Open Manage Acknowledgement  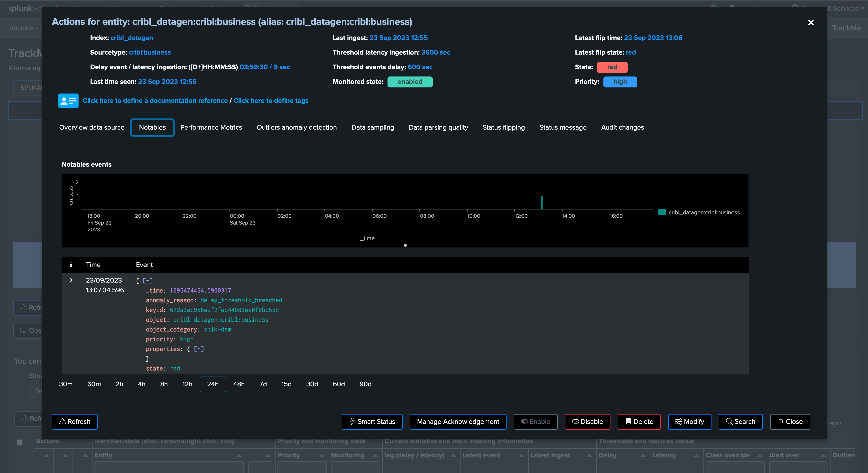pyautogui.click(x=458, y=421)
